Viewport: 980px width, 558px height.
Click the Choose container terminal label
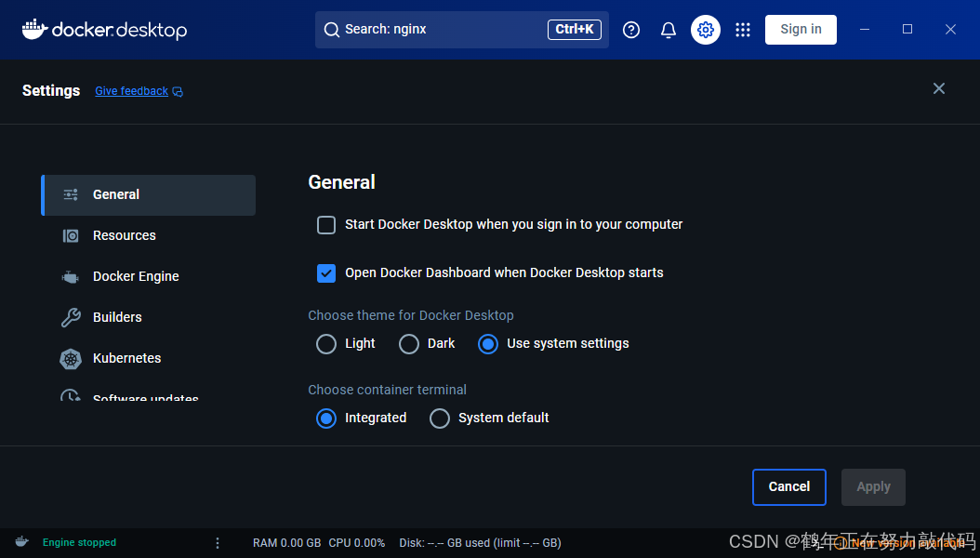pyautogui.click(x=388, y=390)
